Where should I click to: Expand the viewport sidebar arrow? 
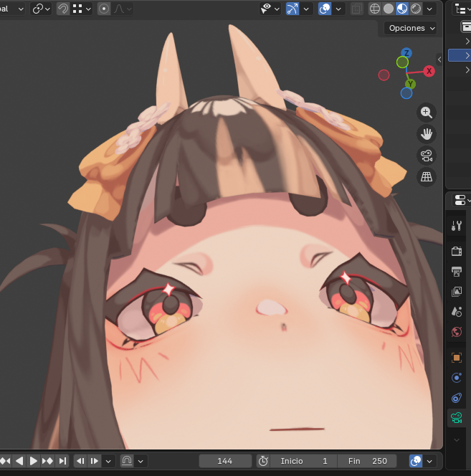pos(439,59)
